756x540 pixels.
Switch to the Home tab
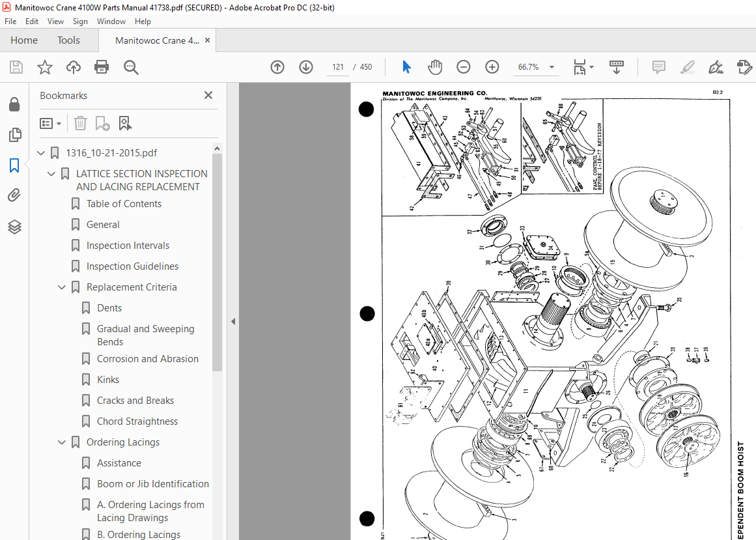click(x=24, y=40)
